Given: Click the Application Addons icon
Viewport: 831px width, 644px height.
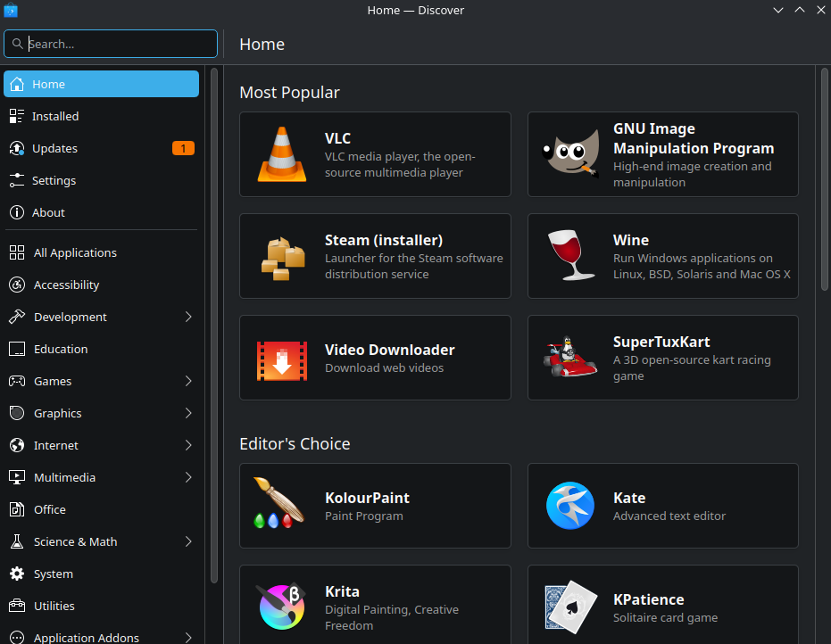Looking at the screenshot, I should pyautogui.click(x=17, y=638).
